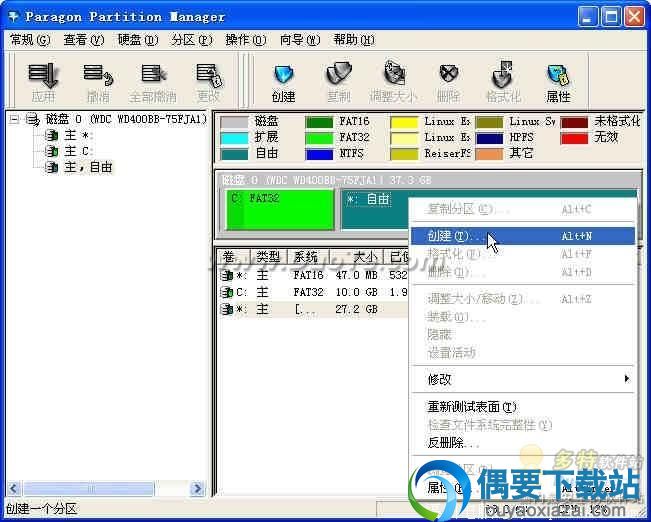This screenshot has width=651, height=522.
Task: Click the FAT16 dark green legend swatch
Action: point(319,122)
